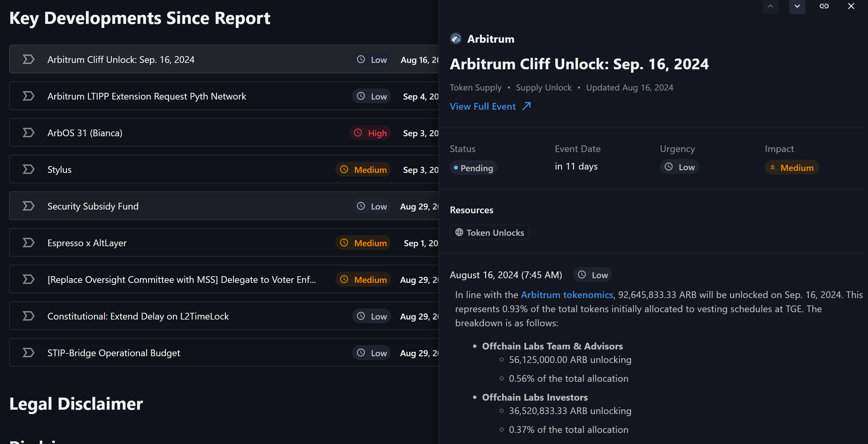Click tag icon on Stylus row

(x=28, y=169)
